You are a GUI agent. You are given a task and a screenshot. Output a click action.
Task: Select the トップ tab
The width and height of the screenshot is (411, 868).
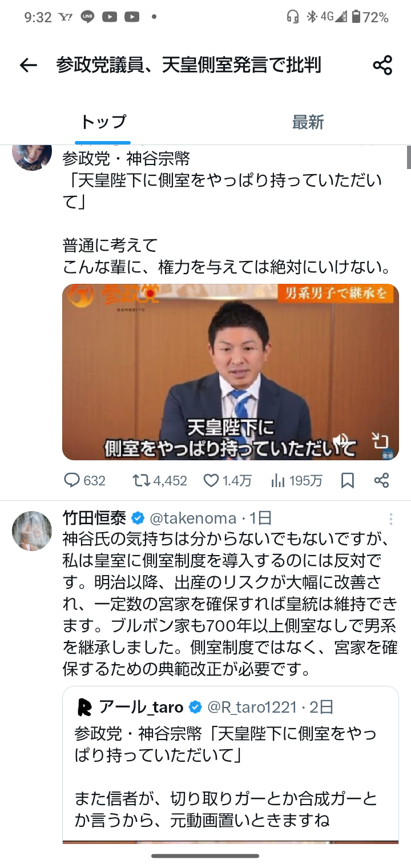coord(103,122)
